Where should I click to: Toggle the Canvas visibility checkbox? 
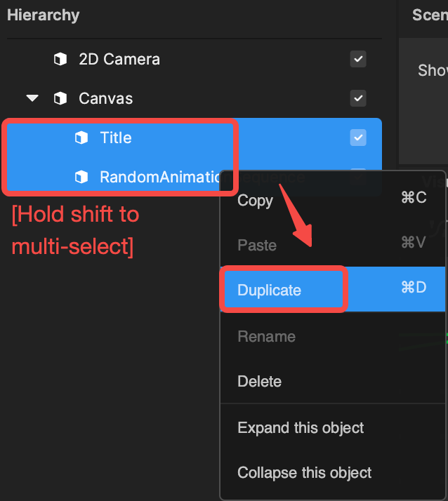click(358, 98)
